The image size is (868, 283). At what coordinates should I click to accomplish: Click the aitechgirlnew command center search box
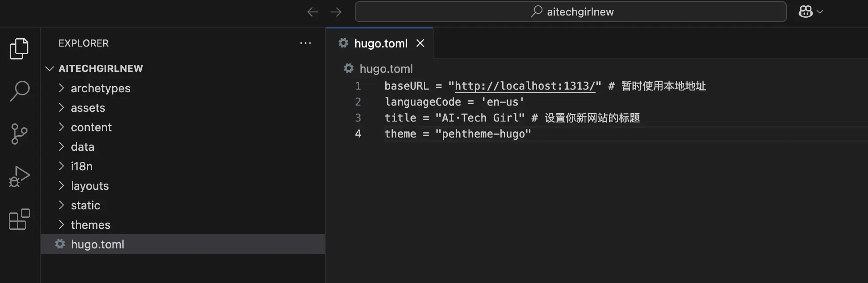[570, 12]
